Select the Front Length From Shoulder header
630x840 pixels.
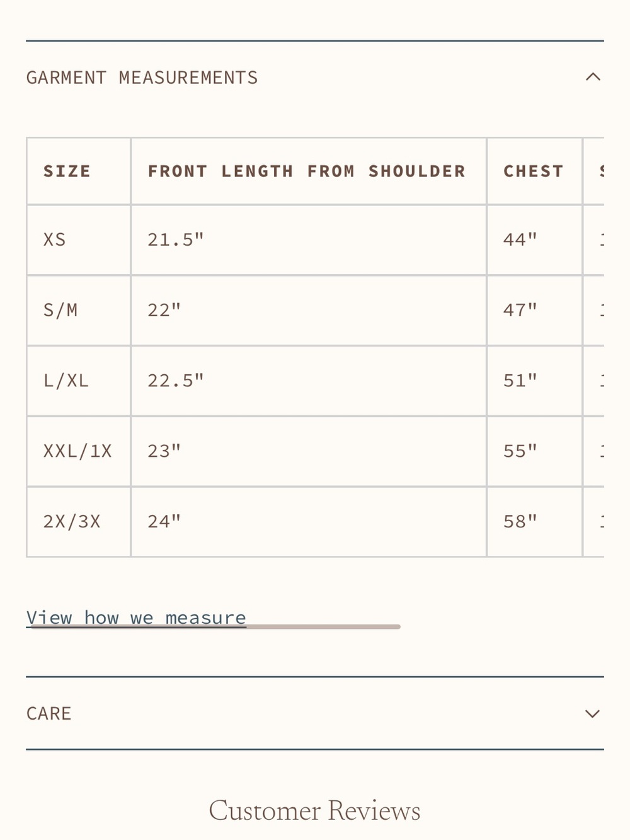309,171
